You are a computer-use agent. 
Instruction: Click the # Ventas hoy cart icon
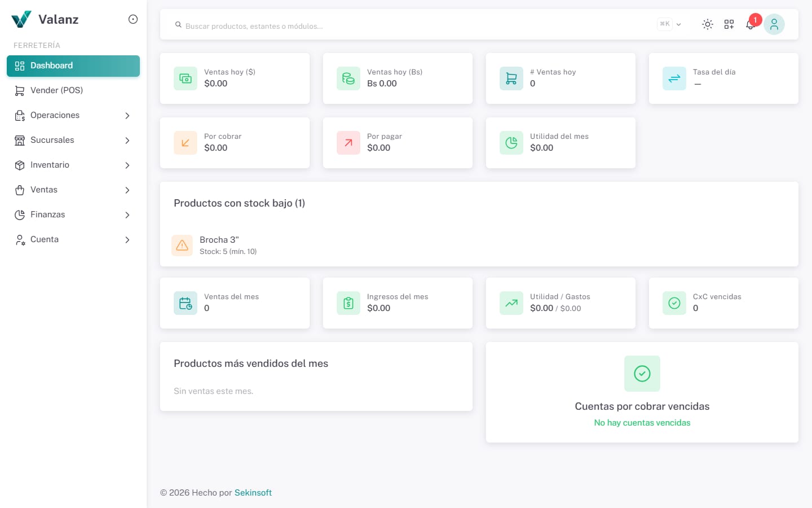click(511, 78)
